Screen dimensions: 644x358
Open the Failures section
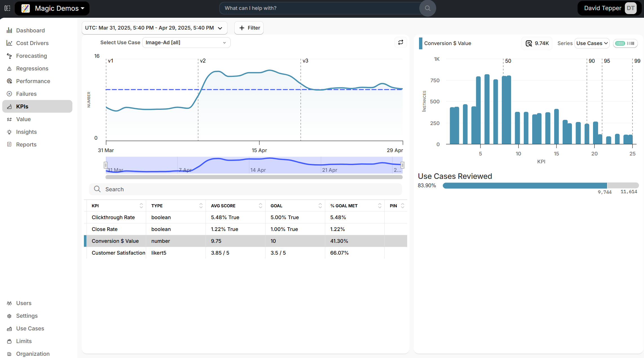click(26, 94)
